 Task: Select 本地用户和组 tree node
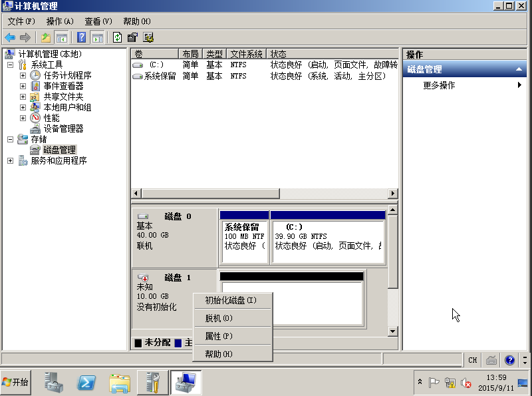click(x=68, y=107)
